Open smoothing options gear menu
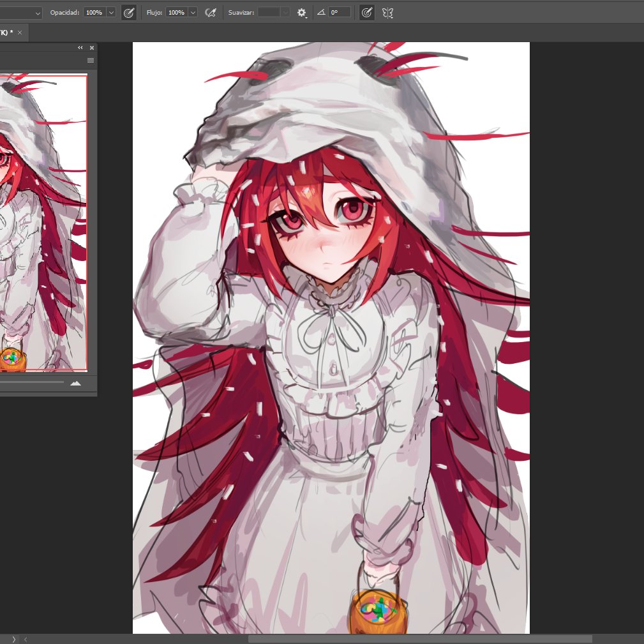Viewport: 644px width, 644px height. [302, 13]
